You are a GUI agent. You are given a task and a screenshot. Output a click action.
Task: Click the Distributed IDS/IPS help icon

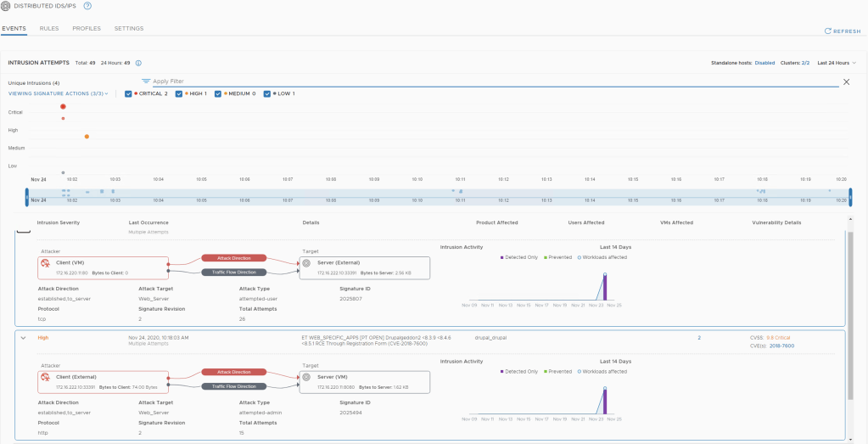click(87, 6)
